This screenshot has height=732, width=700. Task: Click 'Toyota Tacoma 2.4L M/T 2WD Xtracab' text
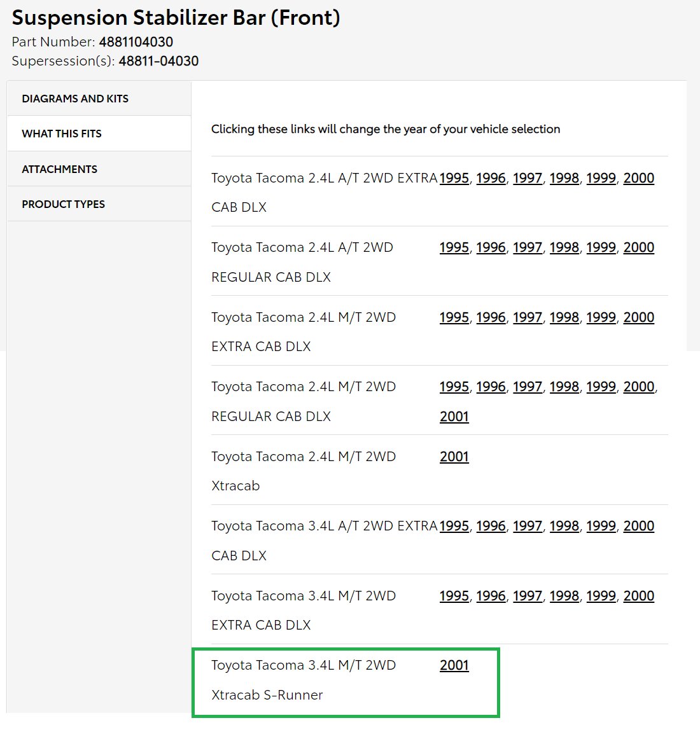(304, 471)
